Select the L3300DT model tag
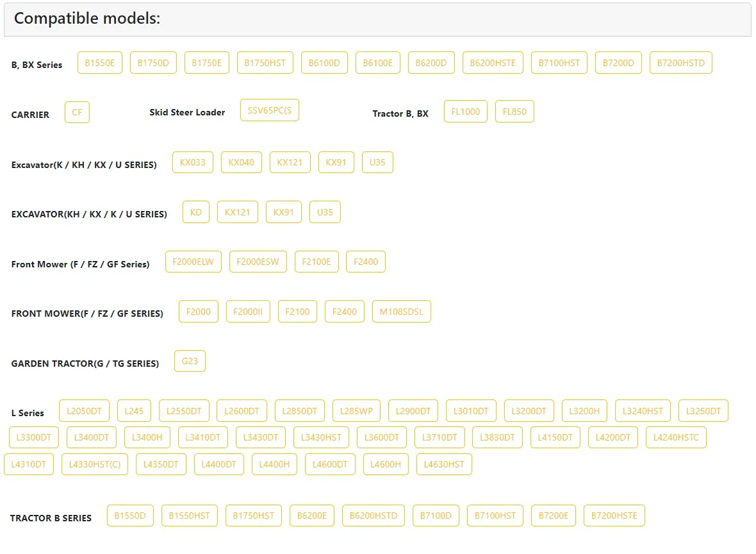This screenshot has width=756, height=554. coord(34,438)
